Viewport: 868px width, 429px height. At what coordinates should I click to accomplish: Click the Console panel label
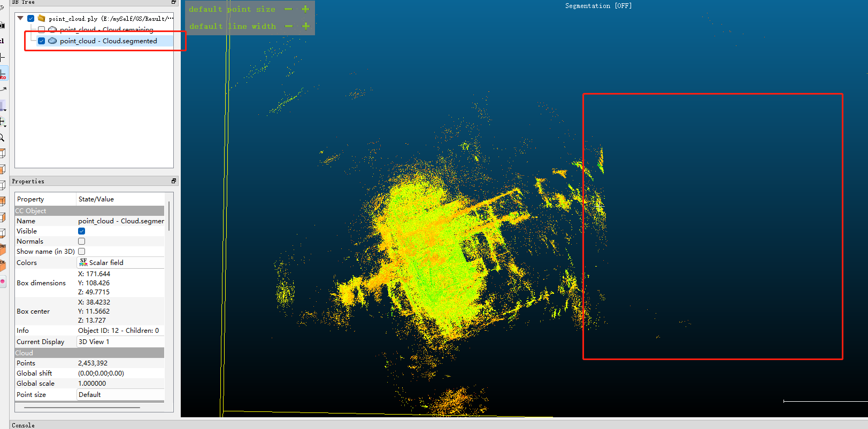coord(23,425)
